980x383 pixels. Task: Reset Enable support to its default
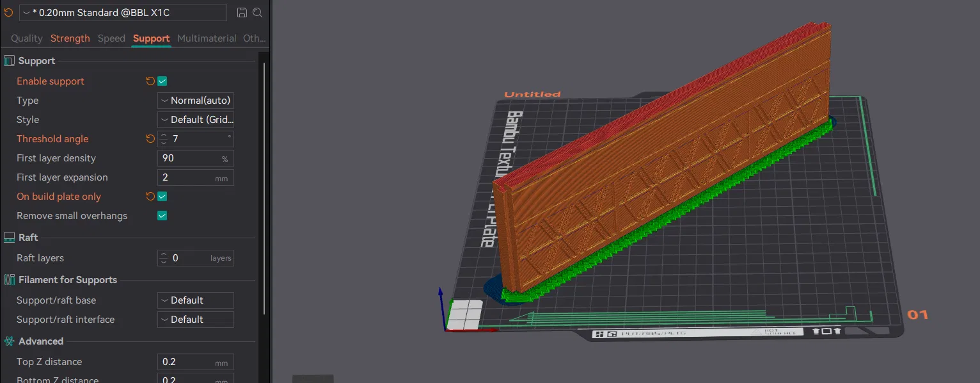tap(150, 81)
